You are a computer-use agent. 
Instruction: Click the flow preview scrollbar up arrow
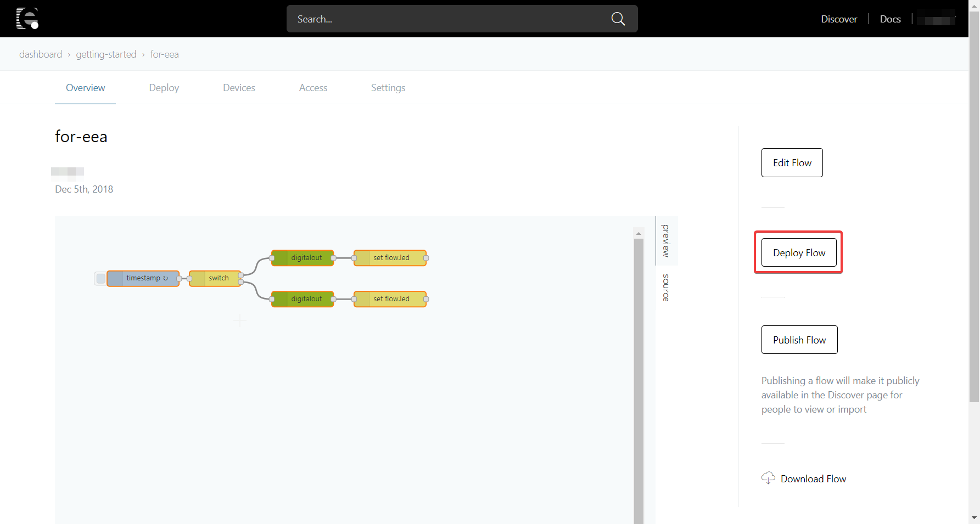point(638,233)
